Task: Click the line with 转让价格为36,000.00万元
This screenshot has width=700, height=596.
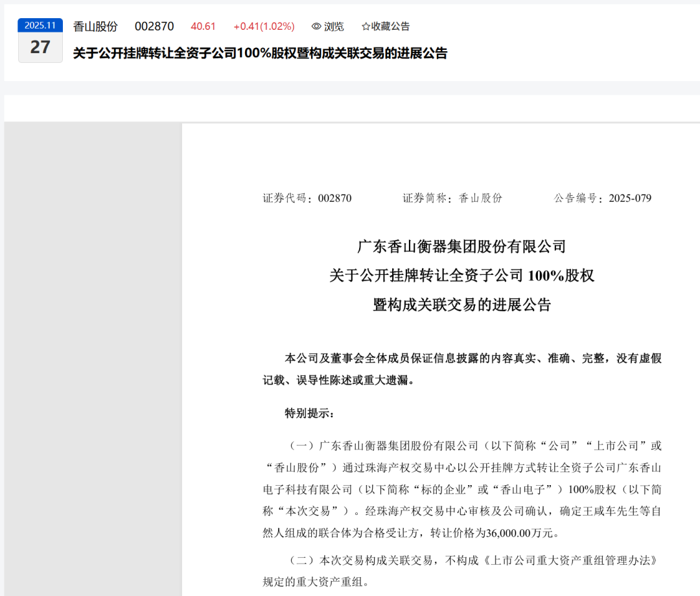Action: (x=411, y=533)
